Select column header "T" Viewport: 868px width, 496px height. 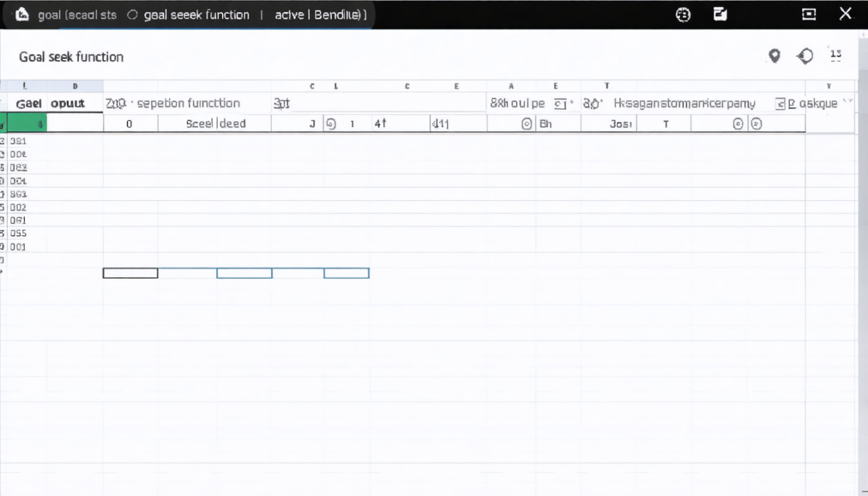click(606, 86)
